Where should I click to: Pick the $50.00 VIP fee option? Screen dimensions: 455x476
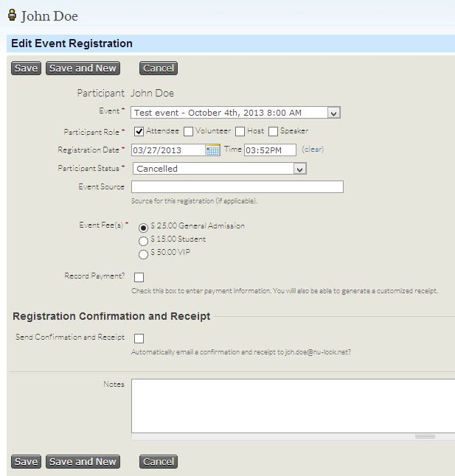pyautogui.click(x=144, y=254)
